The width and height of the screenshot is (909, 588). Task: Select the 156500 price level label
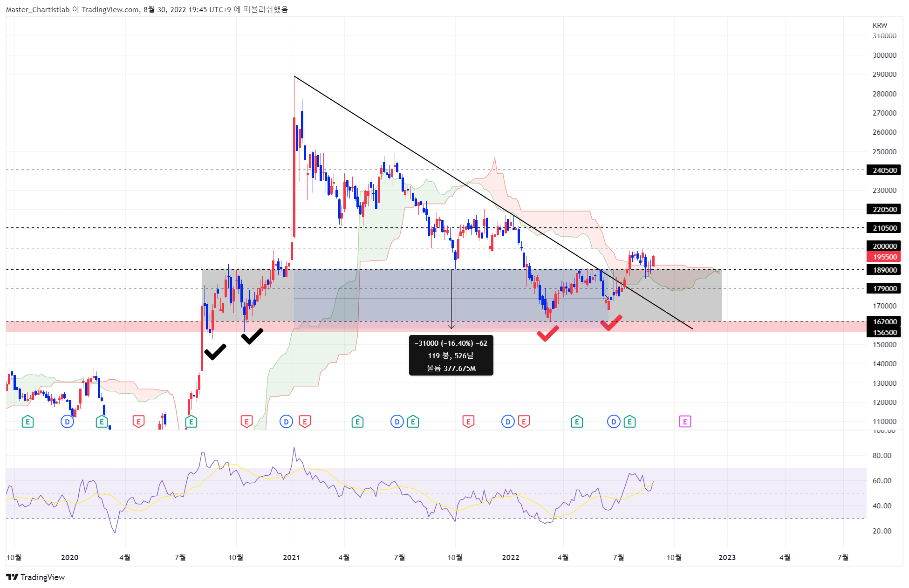[x=884, y=333]
